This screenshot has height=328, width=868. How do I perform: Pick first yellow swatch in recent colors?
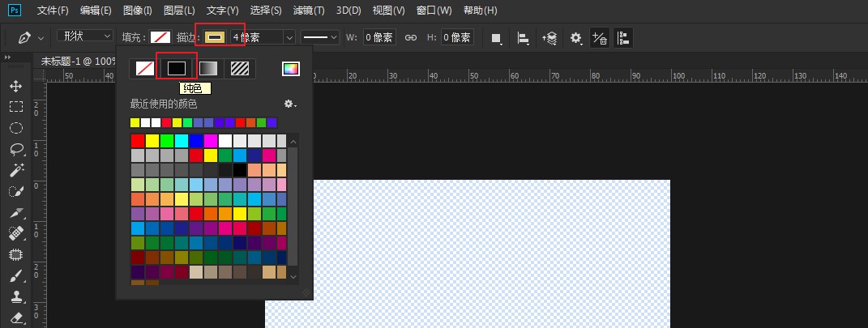(x=135, y=123)
